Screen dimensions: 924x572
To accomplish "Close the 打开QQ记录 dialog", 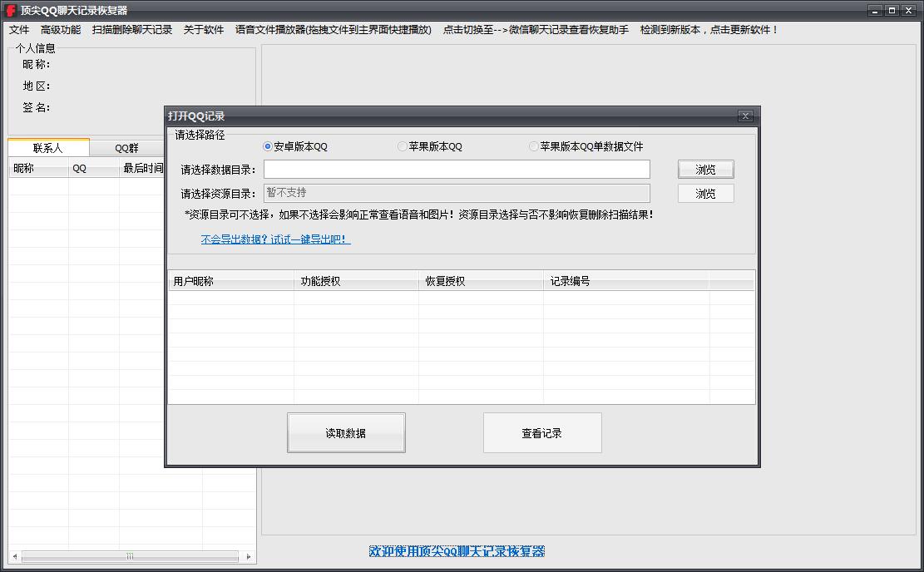I will pos(745,116).
